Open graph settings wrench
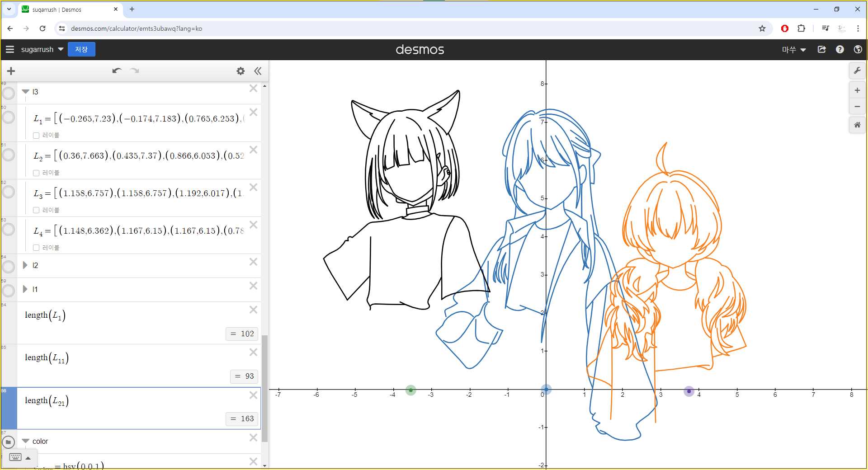 [x=857, y=70]
